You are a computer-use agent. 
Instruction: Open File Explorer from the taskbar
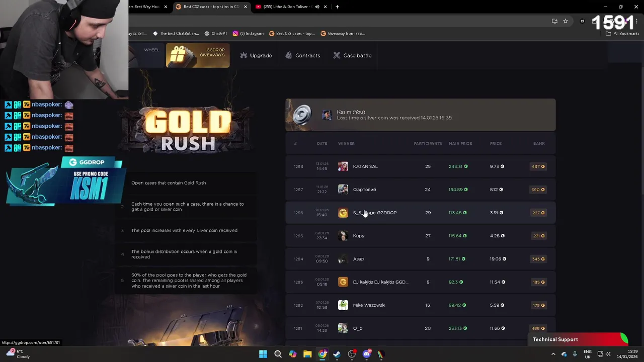307,354
